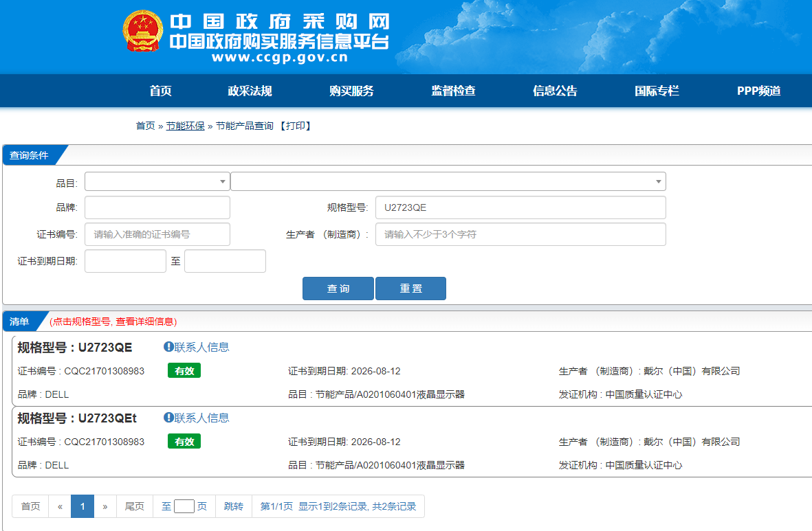Click info icon beside U2723QEt contact link
This screenshot has width=812, height=531.
point(168,418)
